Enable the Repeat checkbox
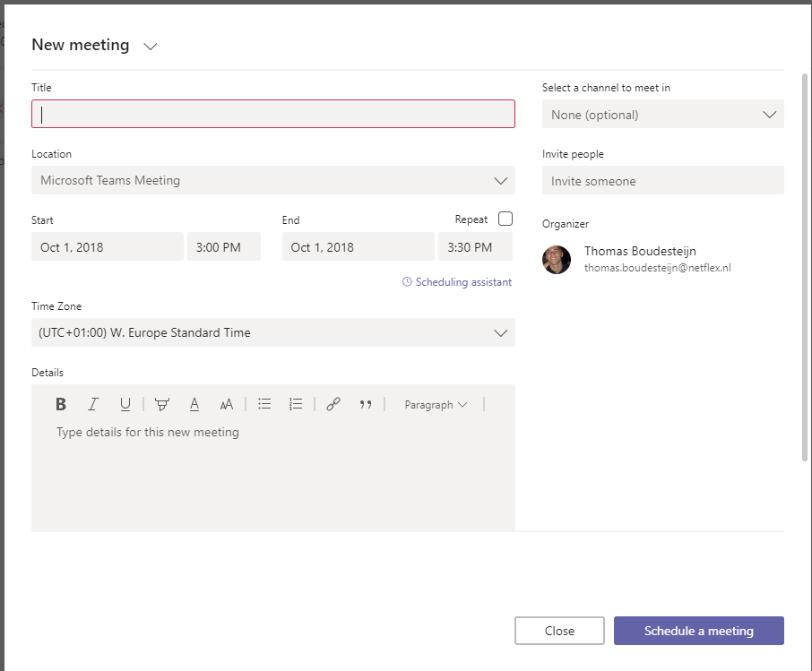Screen dimensions: 812x671 pos(505,219)
